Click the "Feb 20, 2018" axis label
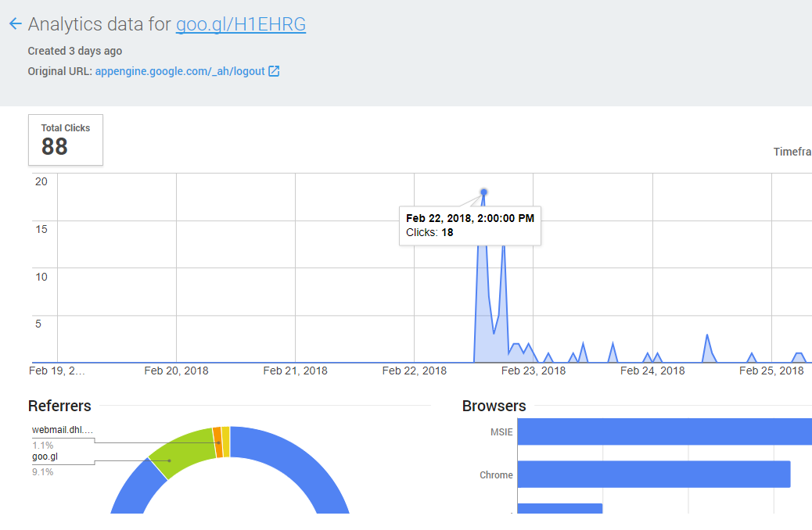The width and height of the screenshot is (812, 530). [176, 371]
